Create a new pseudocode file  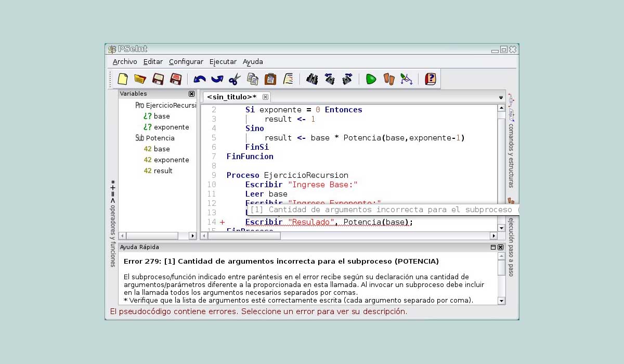pos(123,79)
